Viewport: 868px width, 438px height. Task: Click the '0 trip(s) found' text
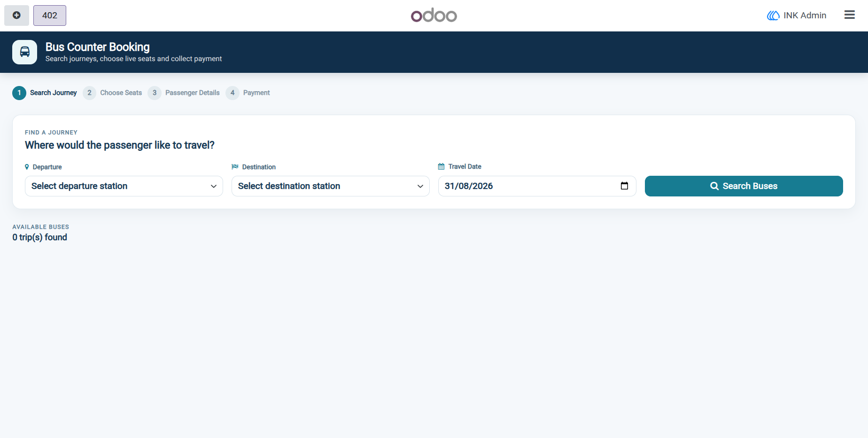(x=40, y=237)
